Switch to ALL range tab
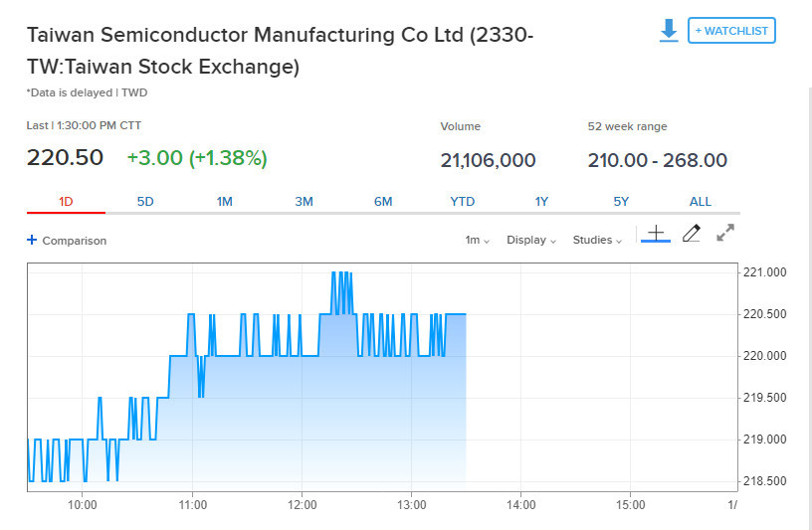This screenshot has height=530, width=812. [701, 201]
